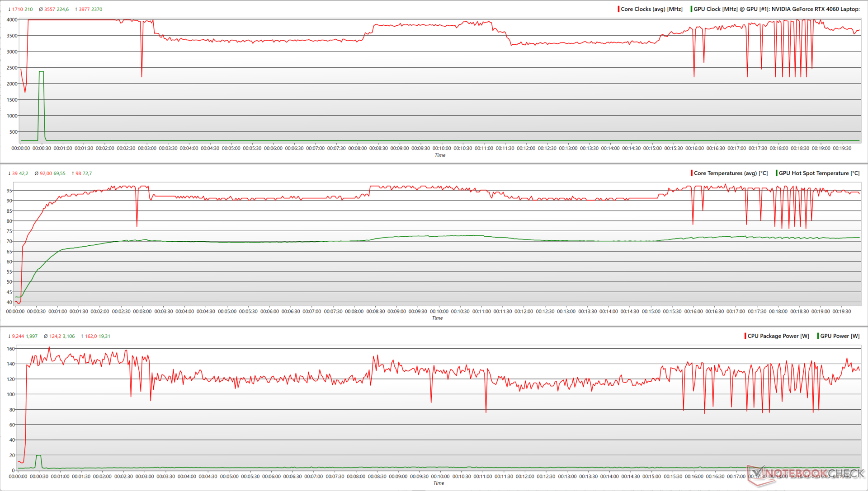Click the red swatch beside Core Temperatures (avg)
This screenshot has width=868, height=491.
click(x=691, y=173)
